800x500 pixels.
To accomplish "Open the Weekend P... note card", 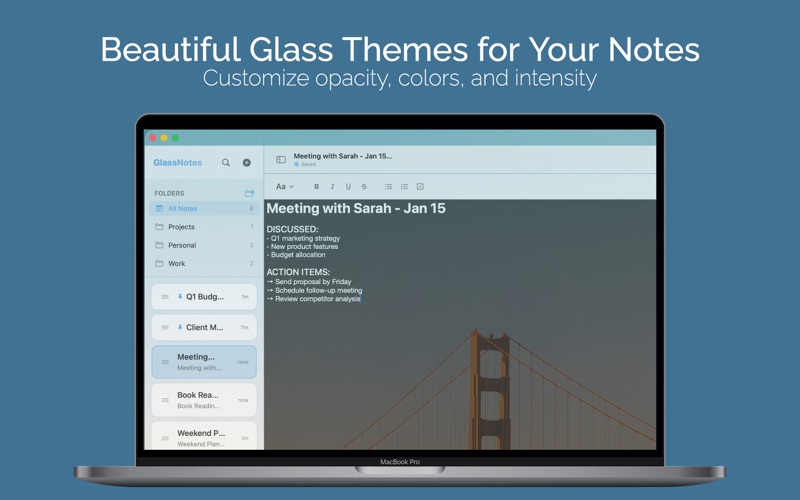I will click(x=204, y=436).
